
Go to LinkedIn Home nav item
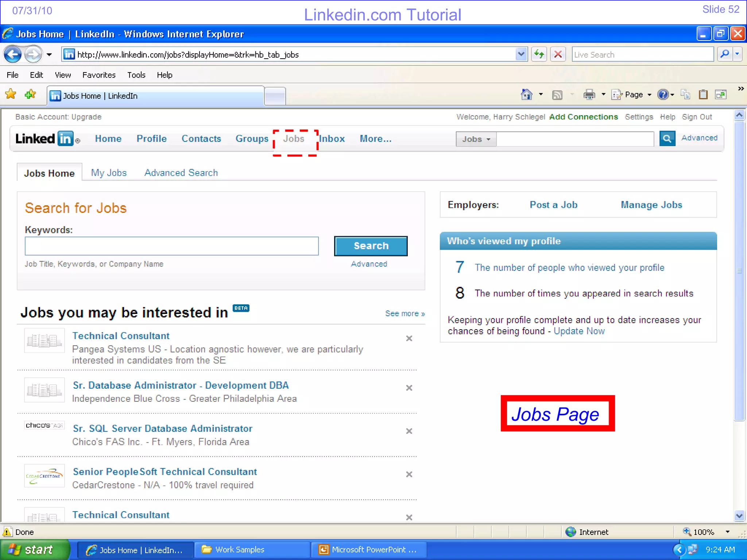(x=108, y=139)
